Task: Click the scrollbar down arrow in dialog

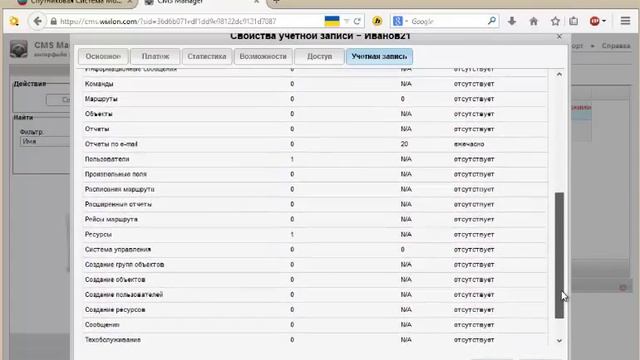Action: 559,340
